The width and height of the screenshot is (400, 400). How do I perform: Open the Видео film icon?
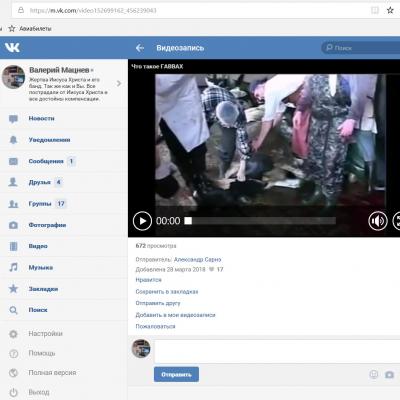point(13,246)
